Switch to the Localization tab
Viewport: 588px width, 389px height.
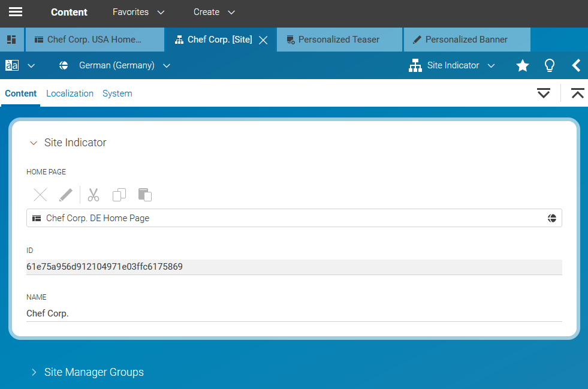pyautogui.click(x=70, y=94)
